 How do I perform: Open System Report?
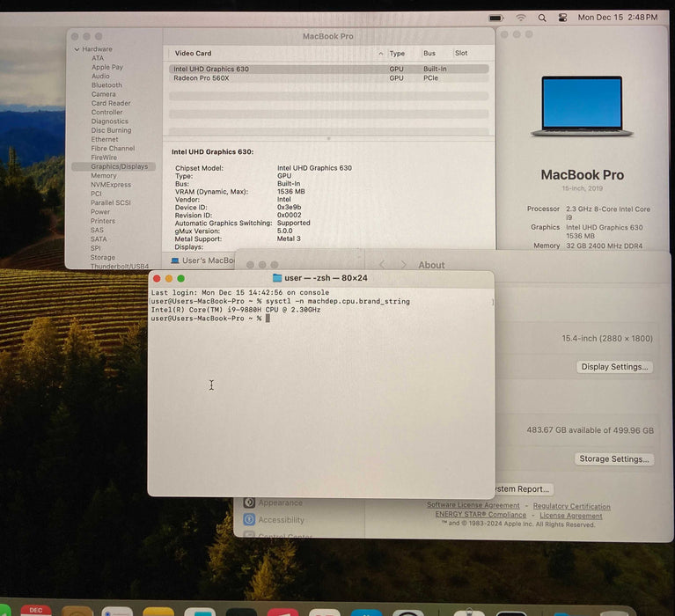tap(524, 489)
